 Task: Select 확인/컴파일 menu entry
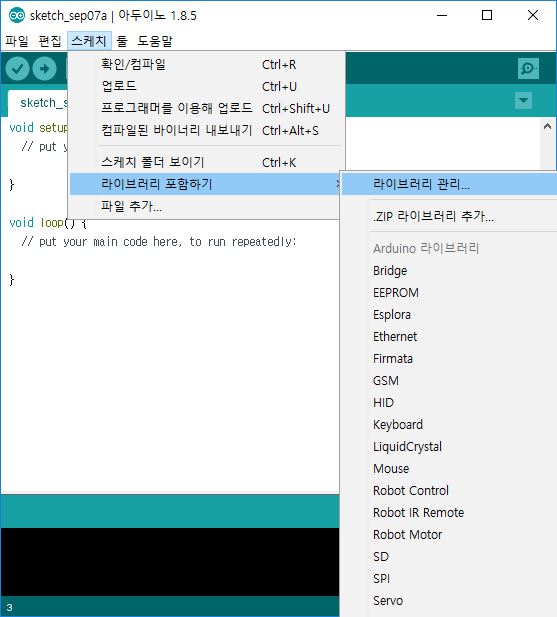click(207, 64)
